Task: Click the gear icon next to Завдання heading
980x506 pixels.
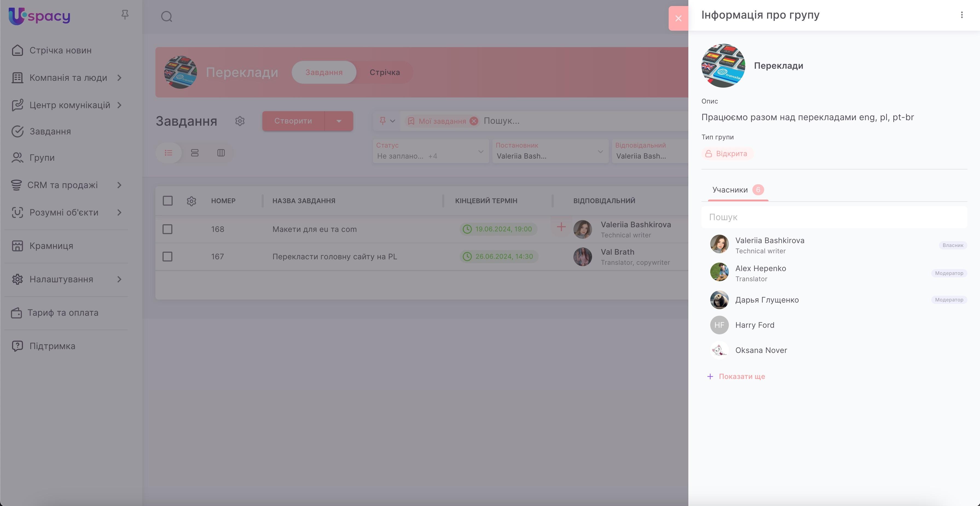Action: [240, 121]
